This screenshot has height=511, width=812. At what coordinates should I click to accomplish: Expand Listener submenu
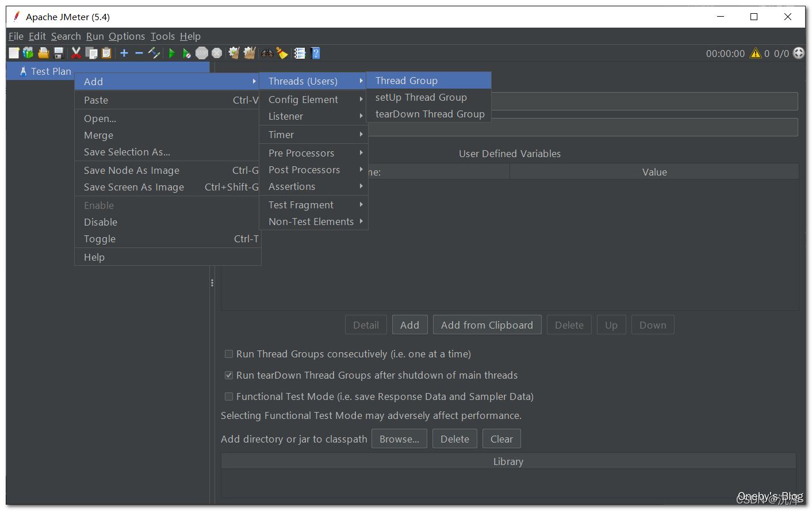(313, 116)
